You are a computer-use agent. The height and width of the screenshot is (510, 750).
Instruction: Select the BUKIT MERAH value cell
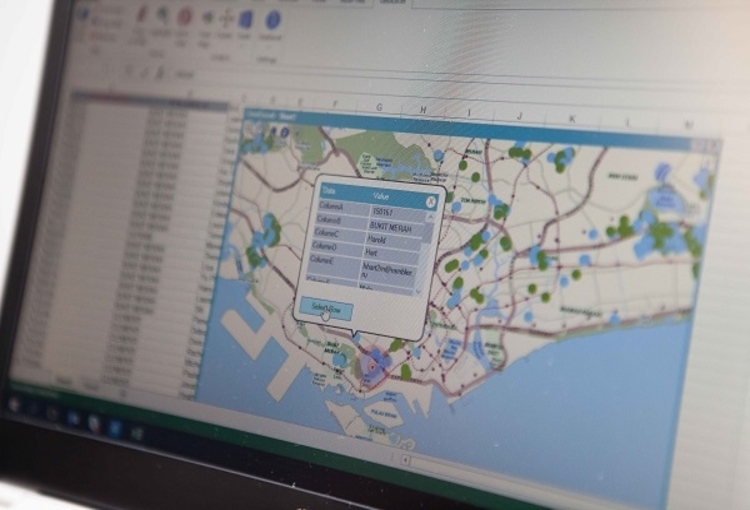click(397, 228)
